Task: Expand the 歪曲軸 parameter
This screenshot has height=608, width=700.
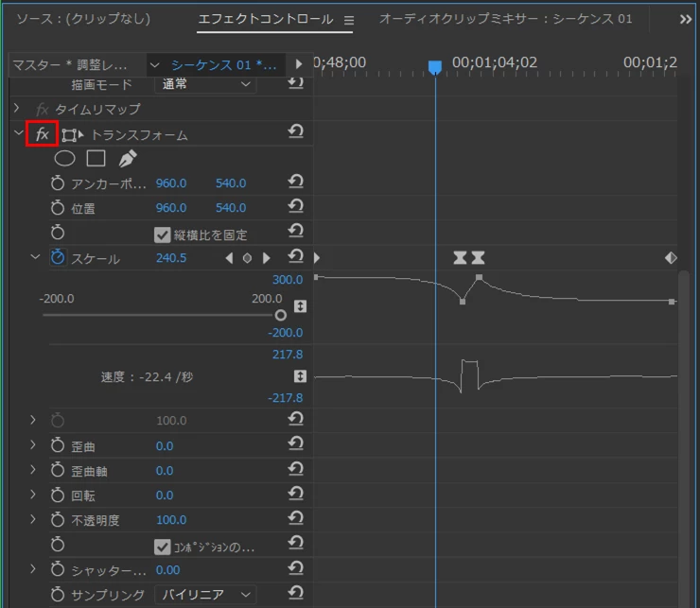Action: point(32,469)
